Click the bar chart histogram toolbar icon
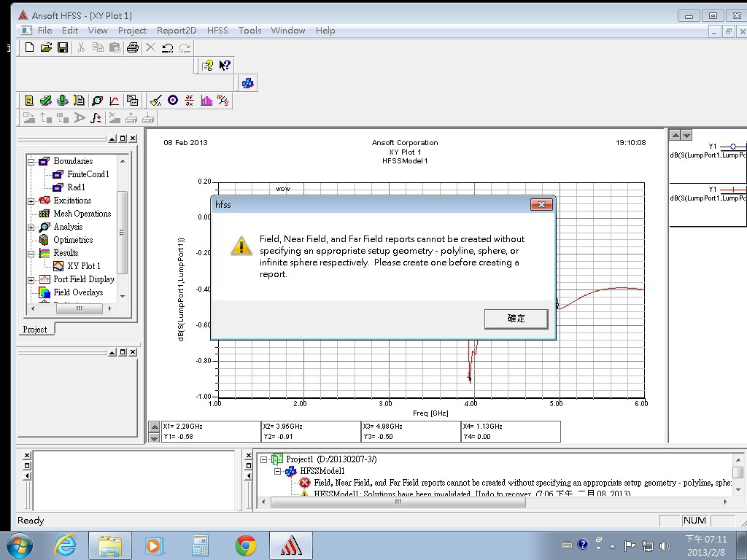Image resolution: width=747 pixels, height=560 pixels. (x=206, y=101)
